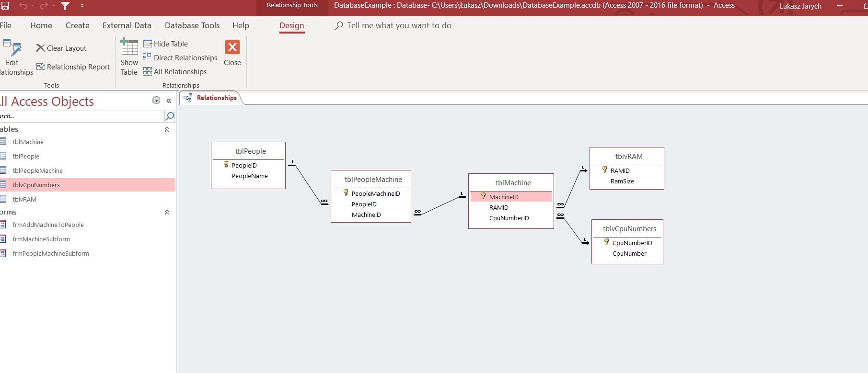
Task: Select the relationship line from tblPeopleMachine to tblMachine
Action: coord(440,205)
